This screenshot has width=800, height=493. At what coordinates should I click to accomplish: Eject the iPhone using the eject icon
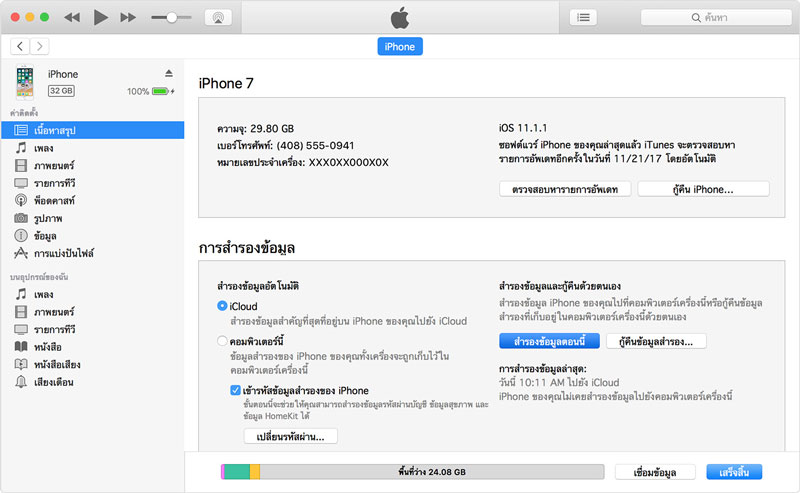click(x=169, y=73)
